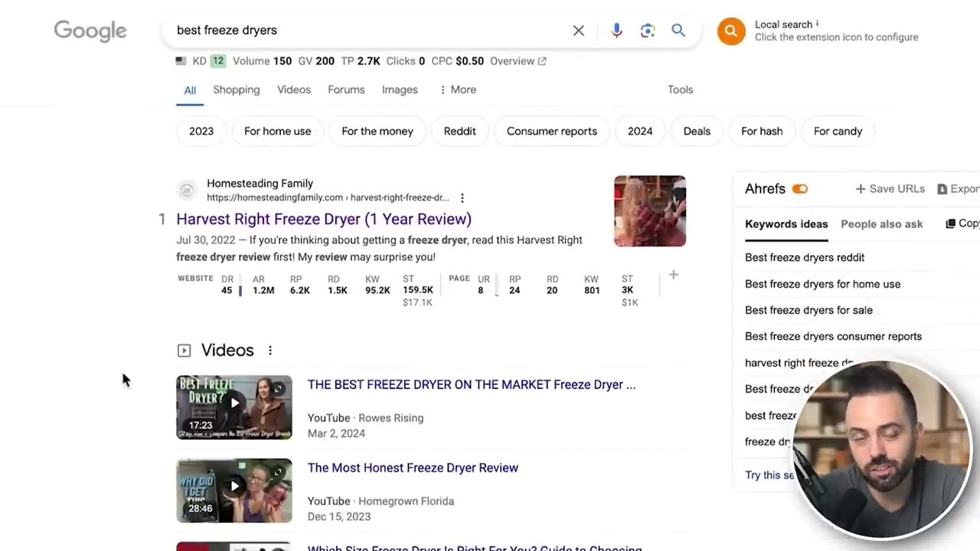Open the Videos section three-dot menu
Screen dimensions: 980x551
tap(270, 350)
